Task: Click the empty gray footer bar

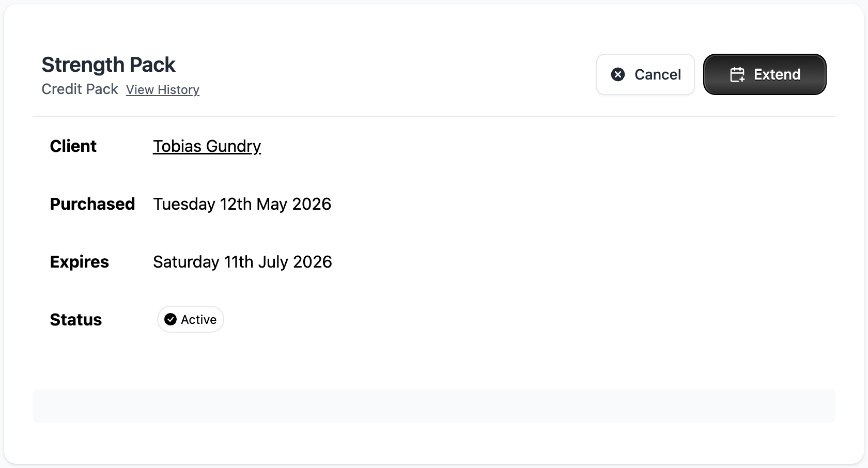Action: point(434,406)
